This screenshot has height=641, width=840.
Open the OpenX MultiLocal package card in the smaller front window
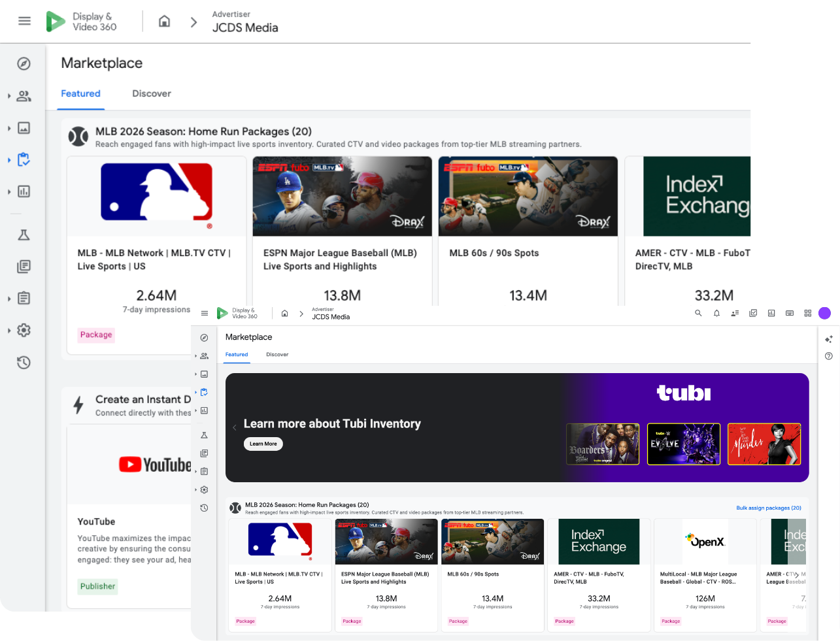(x=705, y=575)
